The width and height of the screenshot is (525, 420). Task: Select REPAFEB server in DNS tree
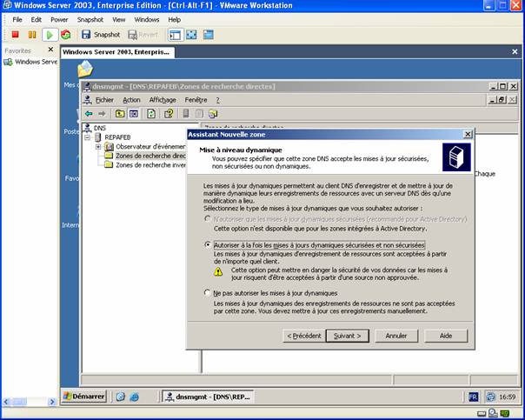tap(117, 137)
